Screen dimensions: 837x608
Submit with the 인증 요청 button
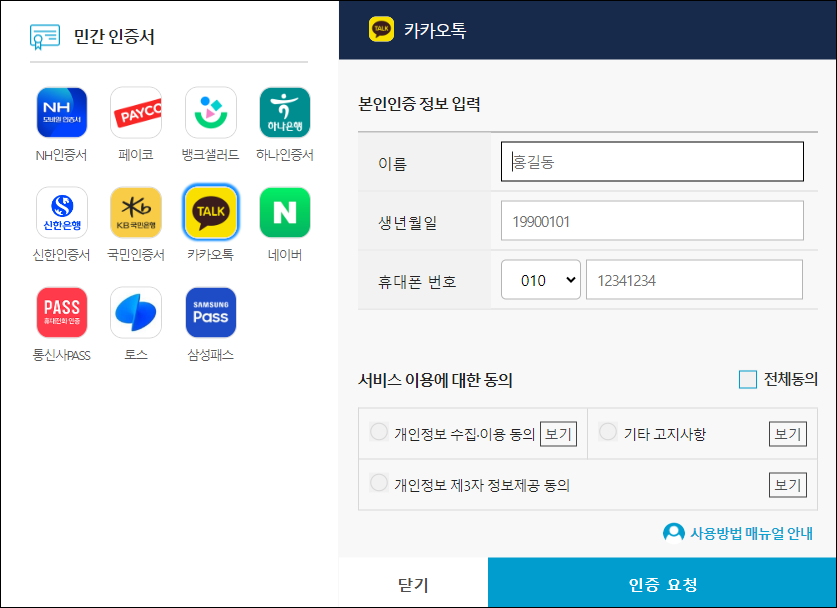point(662,584)
